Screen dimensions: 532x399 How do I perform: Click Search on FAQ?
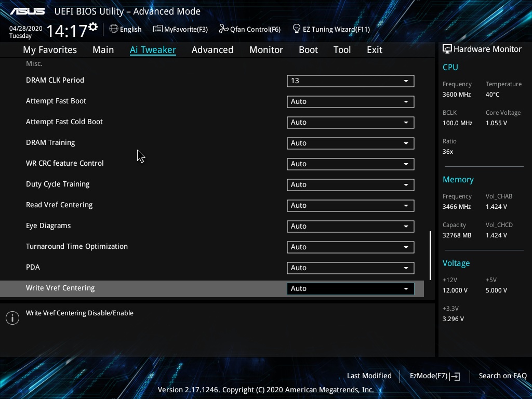tap(502, 376)
